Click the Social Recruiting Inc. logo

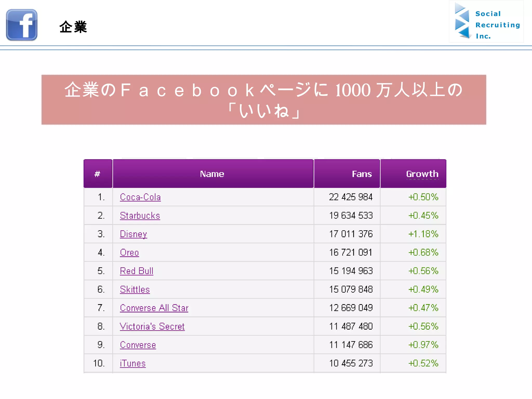click(486, 21)
